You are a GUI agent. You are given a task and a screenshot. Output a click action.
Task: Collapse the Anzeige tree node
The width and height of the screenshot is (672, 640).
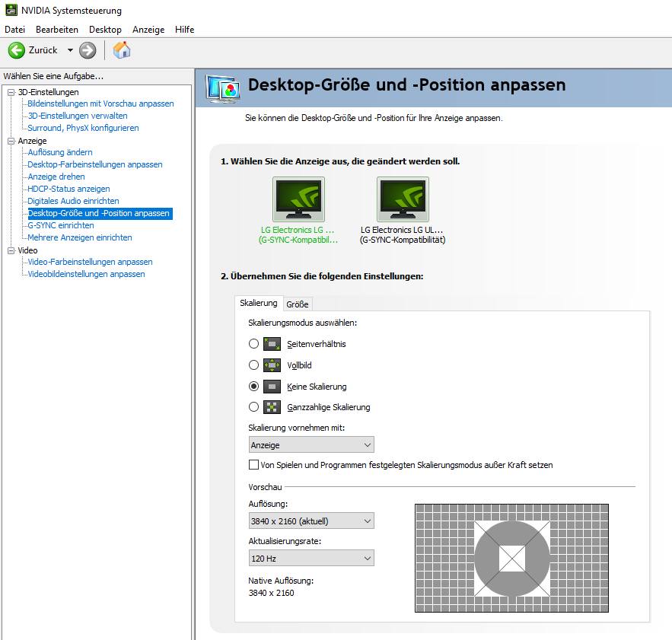(11, 141)
